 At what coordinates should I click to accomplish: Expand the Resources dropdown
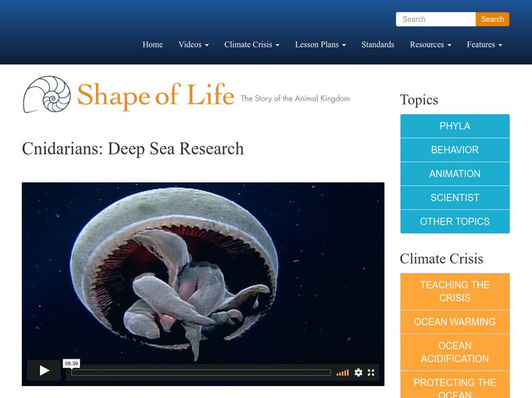[431, 45]
